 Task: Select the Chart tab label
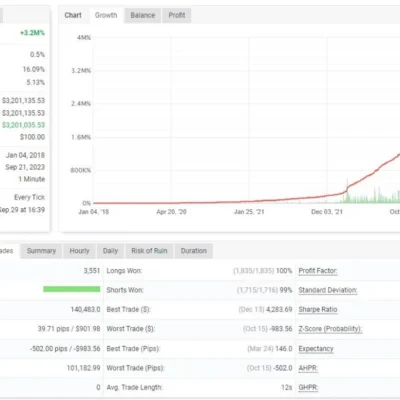point(73,15)
